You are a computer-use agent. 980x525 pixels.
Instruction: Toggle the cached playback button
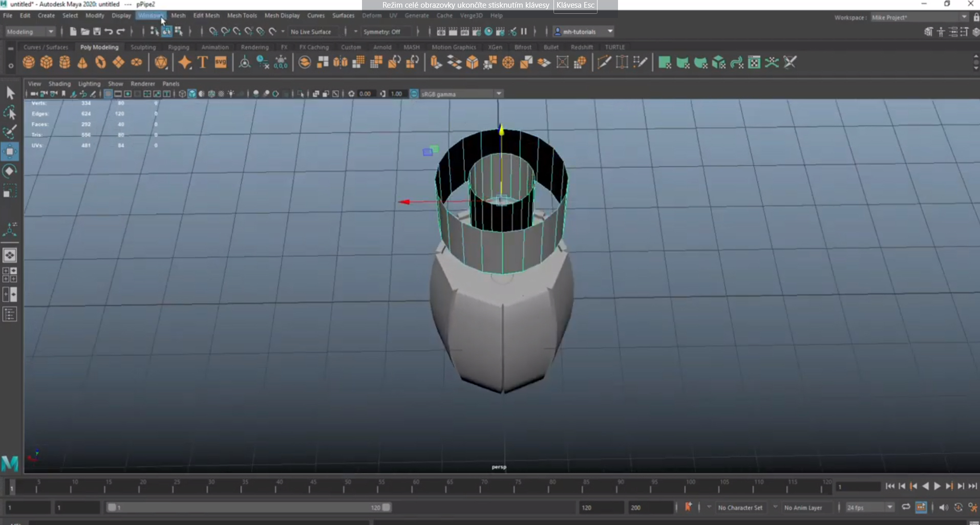point(921,507)
